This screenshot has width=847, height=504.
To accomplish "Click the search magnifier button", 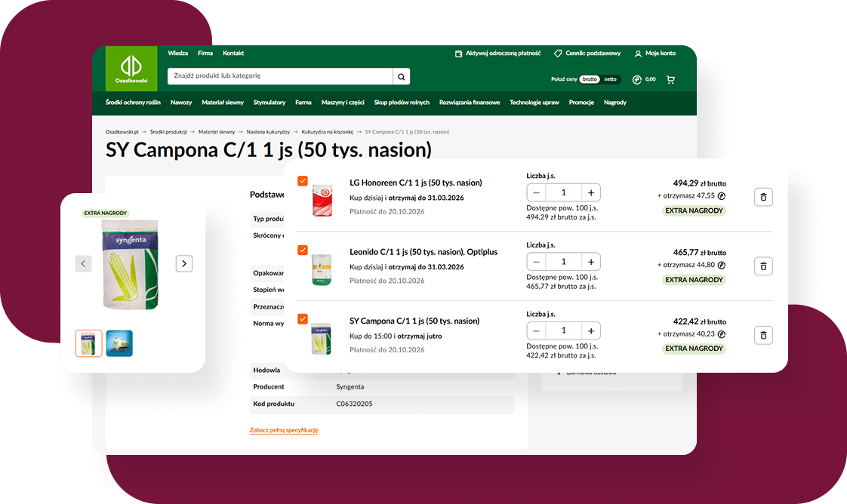I will tap(402, 77).
